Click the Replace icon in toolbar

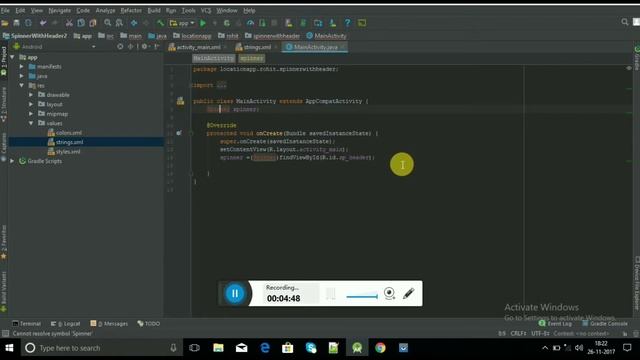(x=119, y=23)
